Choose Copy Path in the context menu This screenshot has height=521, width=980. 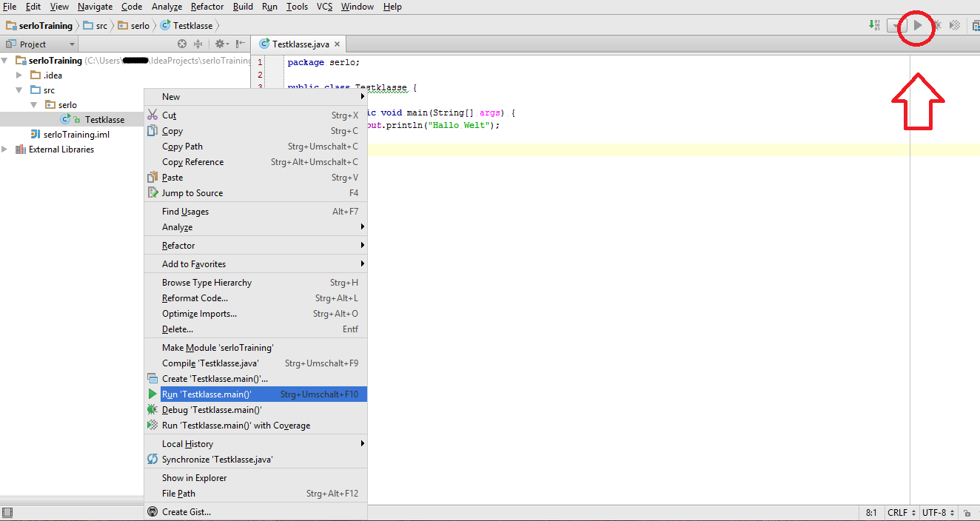point(255,147)
